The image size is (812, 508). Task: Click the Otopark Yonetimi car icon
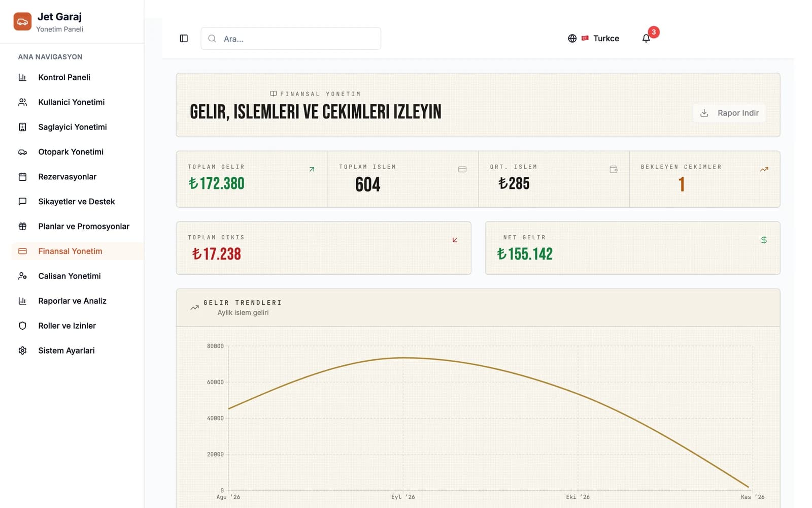click(x=22, y=152)
